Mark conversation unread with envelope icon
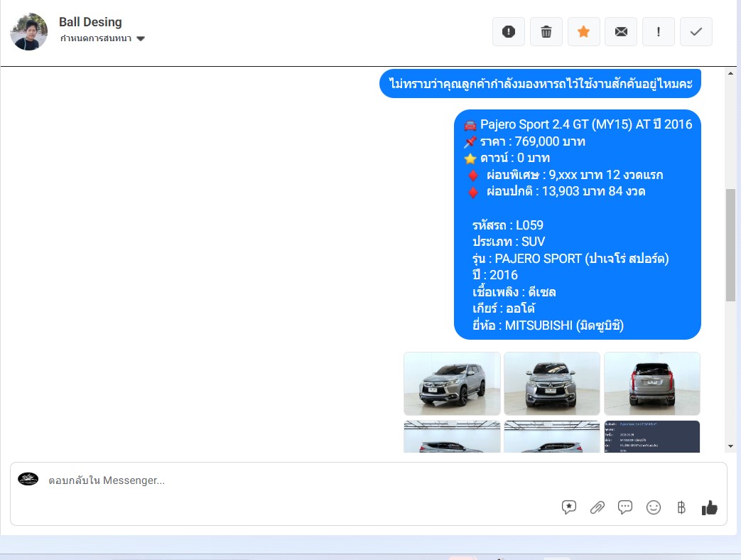 pos(621,32)
